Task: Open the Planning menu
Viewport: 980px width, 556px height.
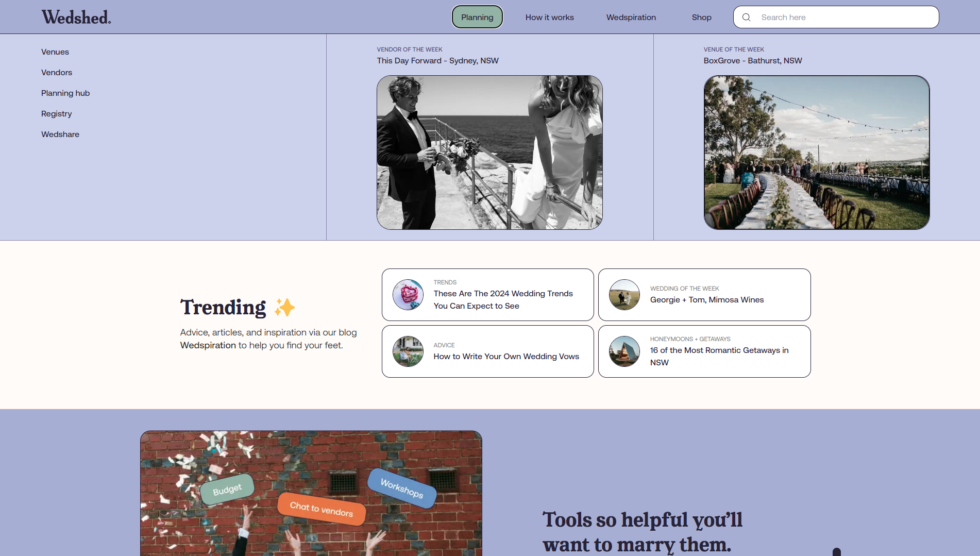Action: tap(477, 17)
